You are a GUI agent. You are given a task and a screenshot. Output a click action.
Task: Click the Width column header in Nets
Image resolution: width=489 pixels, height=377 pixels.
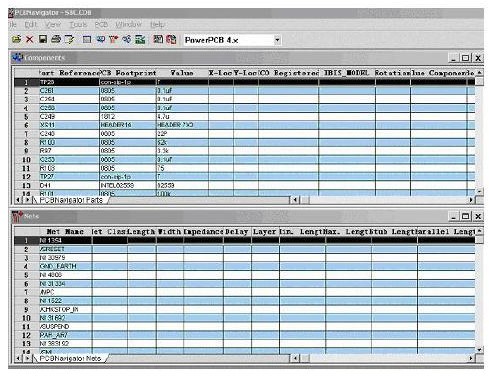(x=170, y=231)
